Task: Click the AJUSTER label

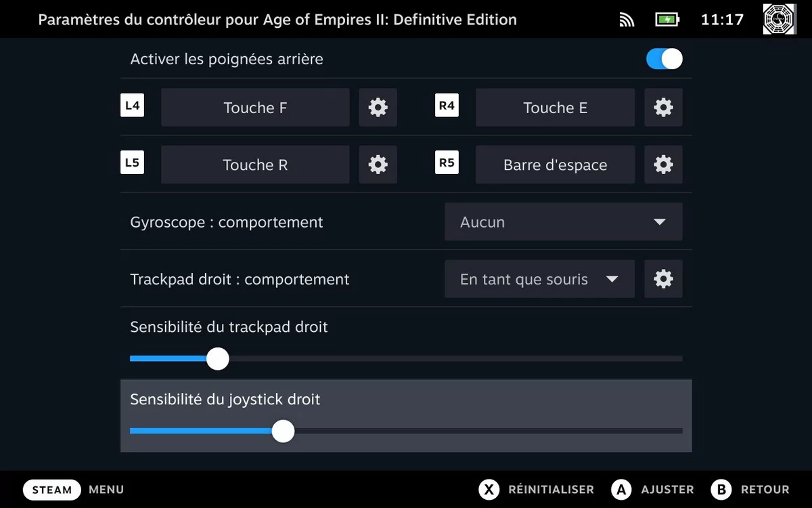Action: pos(667,490)
